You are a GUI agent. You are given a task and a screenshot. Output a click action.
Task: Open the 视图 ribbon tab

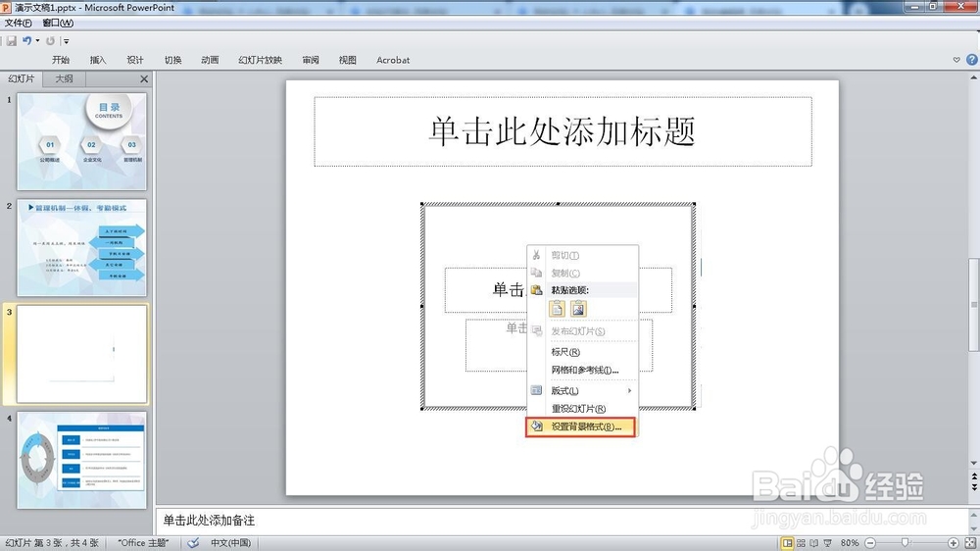(x=348, y=60)
